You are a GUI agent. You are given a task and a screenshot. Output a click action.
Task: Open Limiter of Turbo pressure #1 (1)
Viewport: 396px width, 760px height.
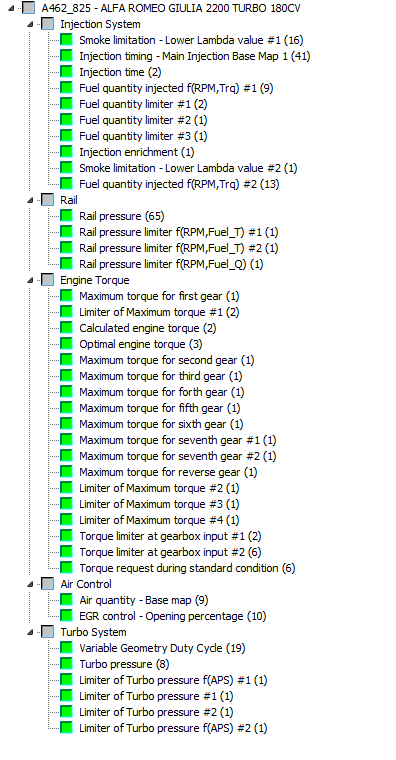156,696
